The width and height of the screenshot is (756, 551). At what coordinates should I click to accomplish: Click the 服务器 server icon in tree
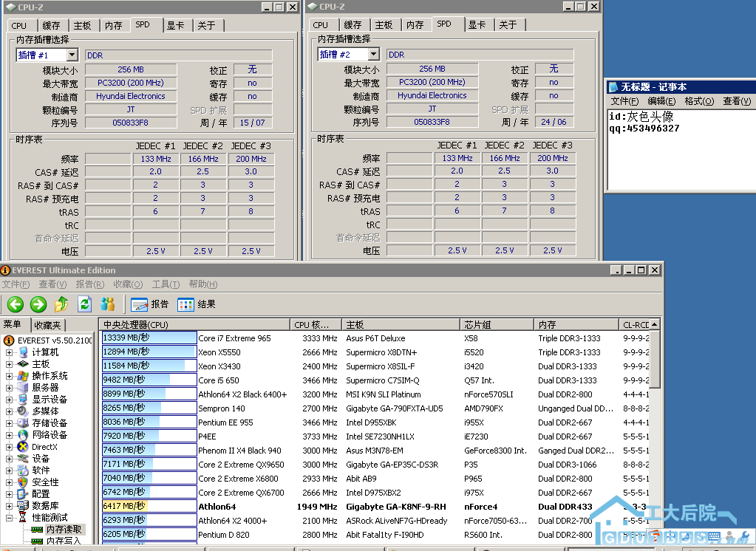[23, 388]
